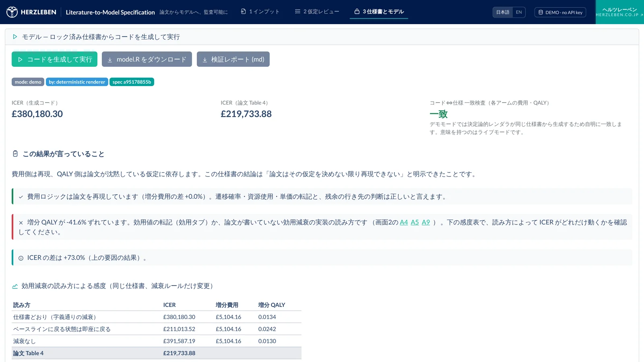Click the checkmark icon in the 費用ロジック message
Image resolution: width=644 pixels, height=362 pixels.
(x=21, y=197)
